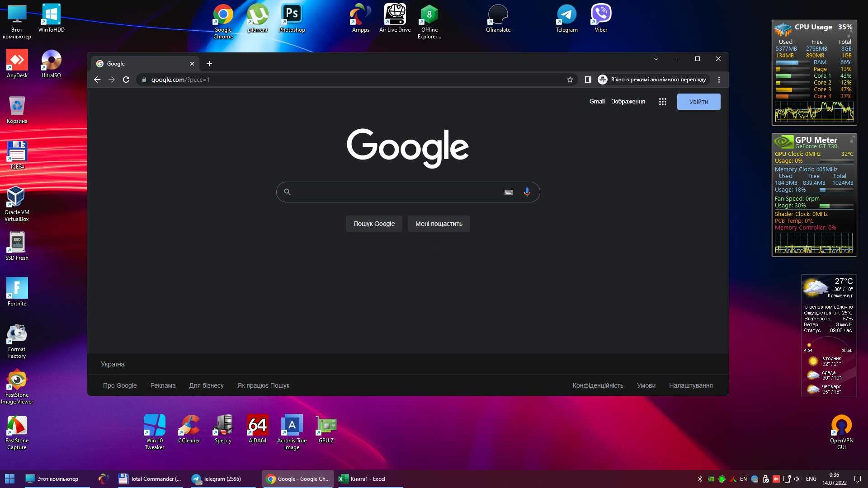Launch QTranslate from the desktop

498,18
